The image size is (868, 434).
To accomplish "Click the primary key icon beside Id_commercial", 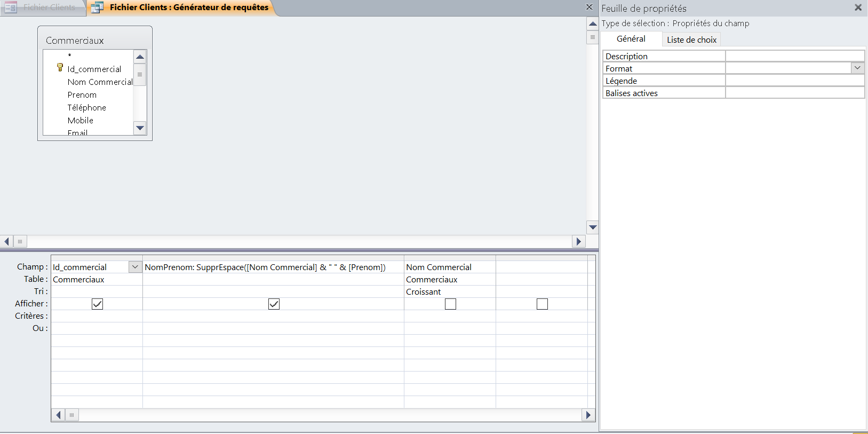I will click(60, 67).
